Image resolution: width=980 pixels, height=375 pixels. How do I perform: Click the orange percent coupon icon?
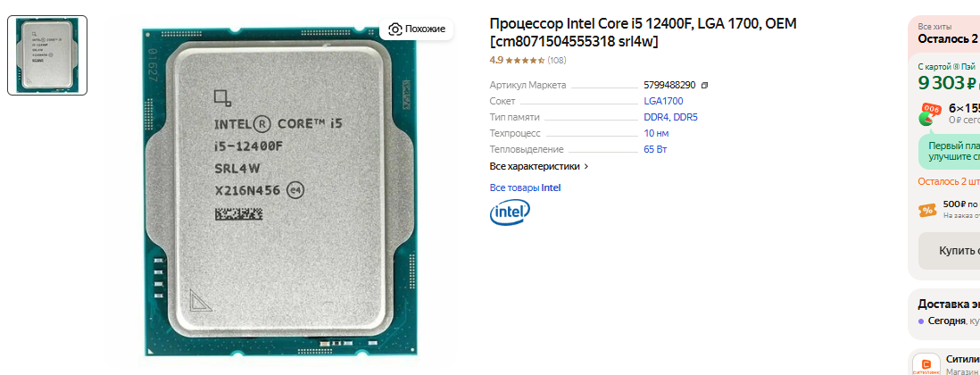[927, 210]
